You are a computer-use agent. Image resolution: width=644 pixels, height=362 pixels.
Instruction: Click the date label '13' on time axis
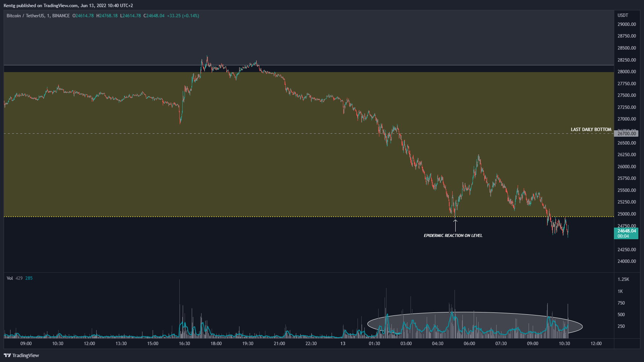click(x=342, y=344)
